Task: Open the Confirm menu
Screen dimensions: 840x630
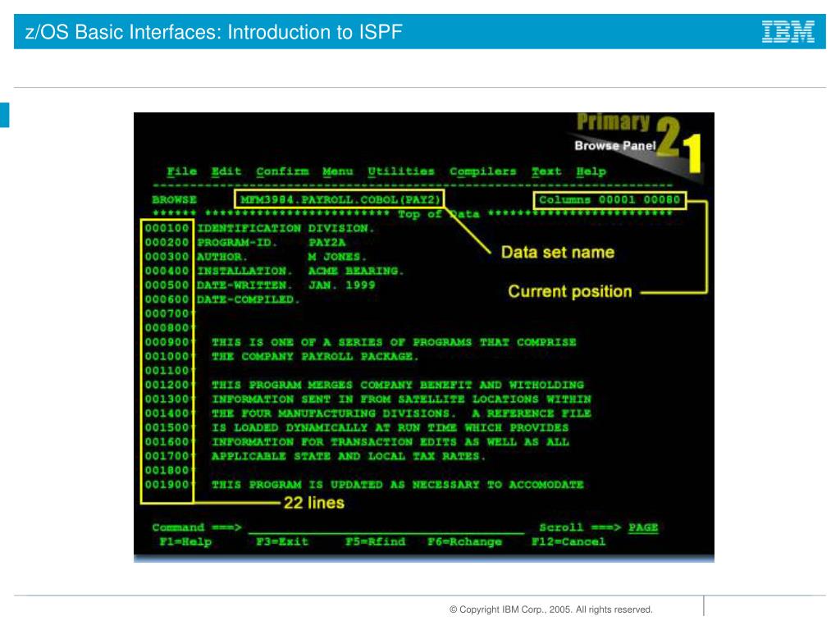Action: [x=282, y=171]
